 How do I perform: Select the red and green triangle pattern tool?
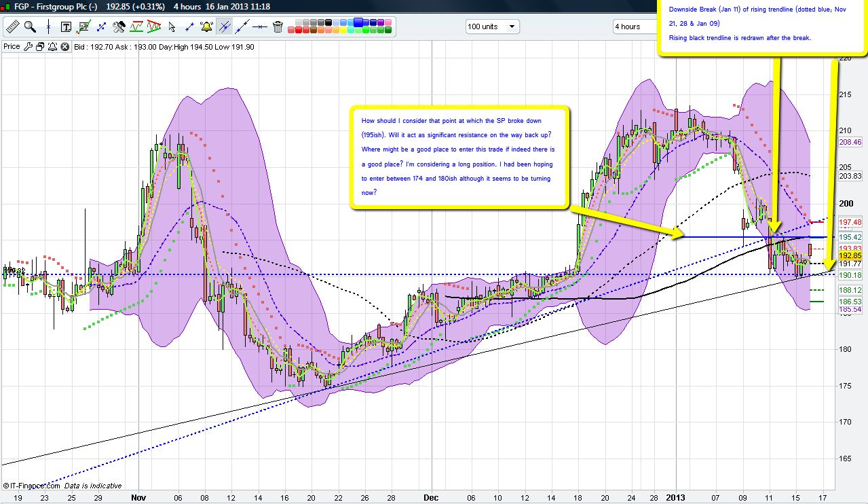pyautogui.click(x=155, y=27)
